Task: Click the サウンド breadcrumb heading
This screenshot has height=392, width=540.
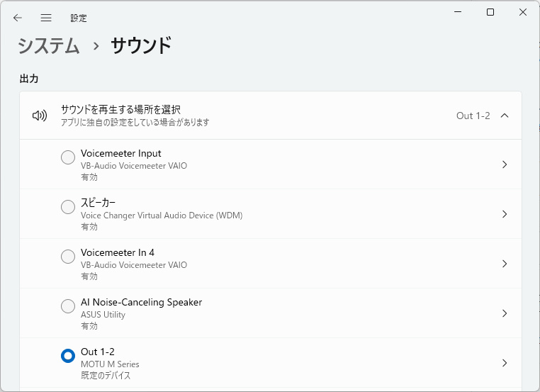Action: (141, 46)
